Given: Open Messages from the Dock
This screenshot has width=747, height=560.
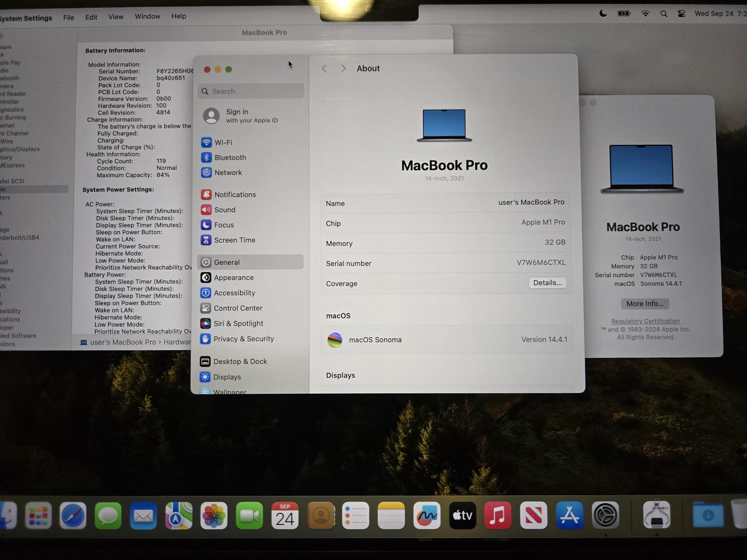Looking at the screenshot, I should tap(108, 516).
